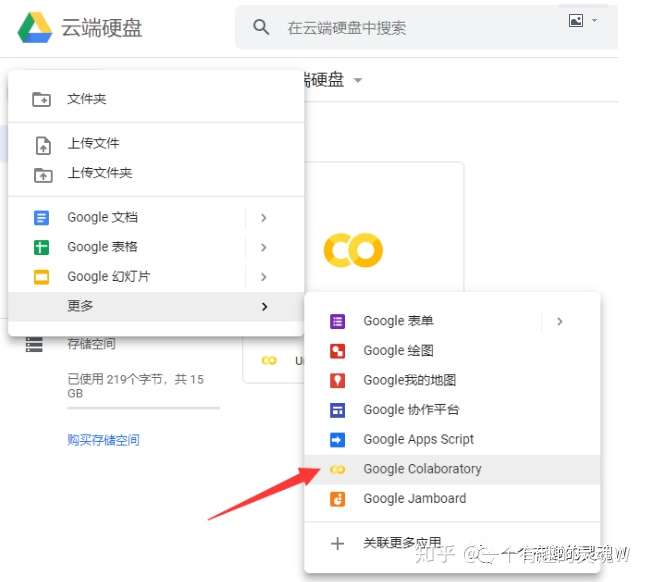The image size is (647, 582).
Task: Expand the 硬盘 location dropdown arrow
Action: pos(358,80)
